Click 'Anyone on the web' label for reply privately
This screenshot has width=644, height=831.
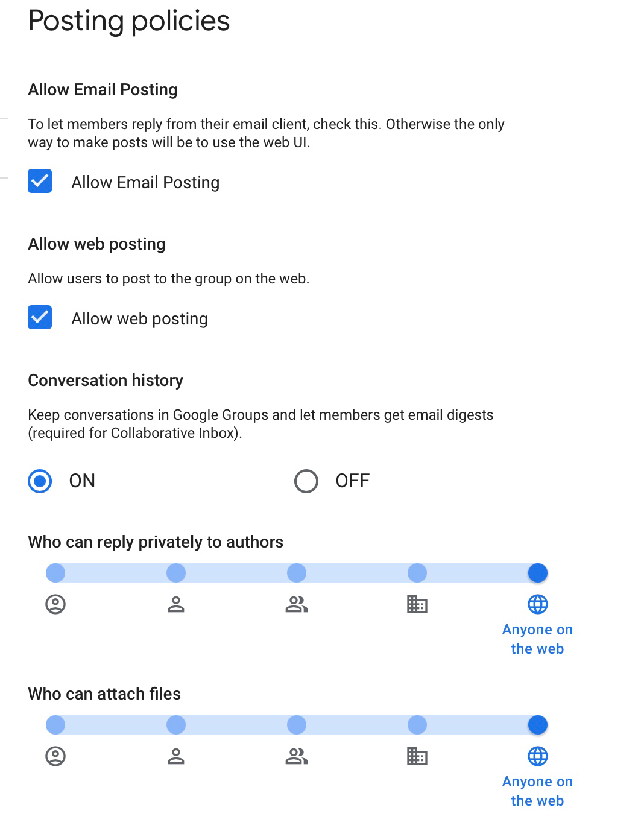tap(537, 639)
